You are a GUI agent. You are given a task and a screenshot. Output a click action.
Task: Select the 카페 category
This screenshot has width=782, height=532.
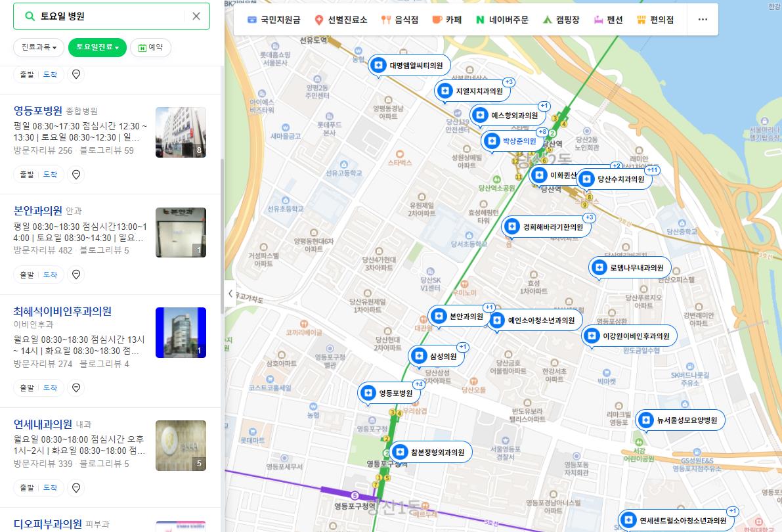click(x=447, y=20)
